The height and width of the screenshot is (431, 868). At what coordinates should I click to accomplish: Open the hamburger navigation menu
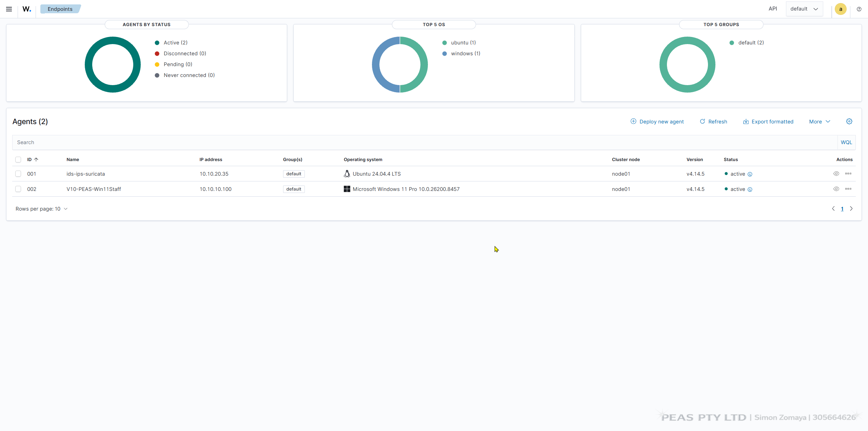point(9,9)
